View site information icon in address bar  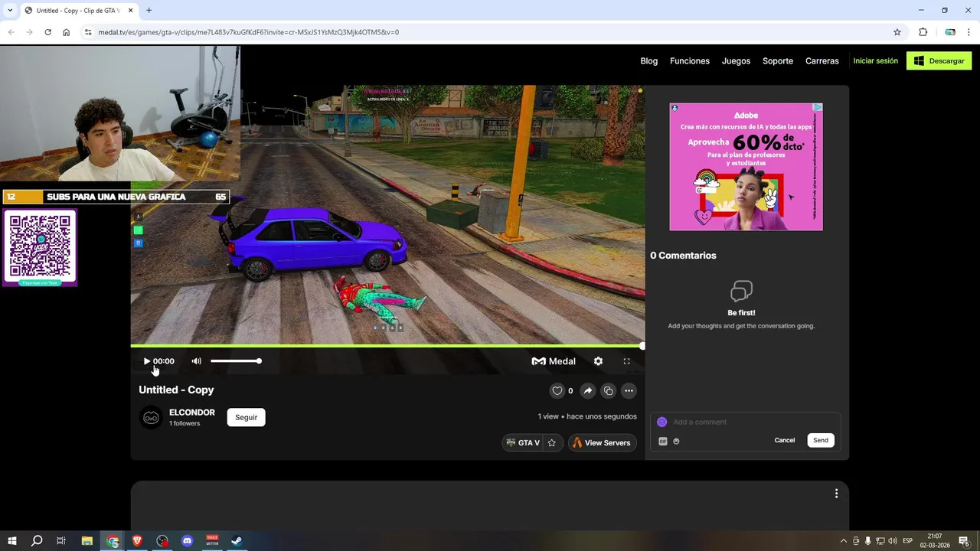point(88,32)
